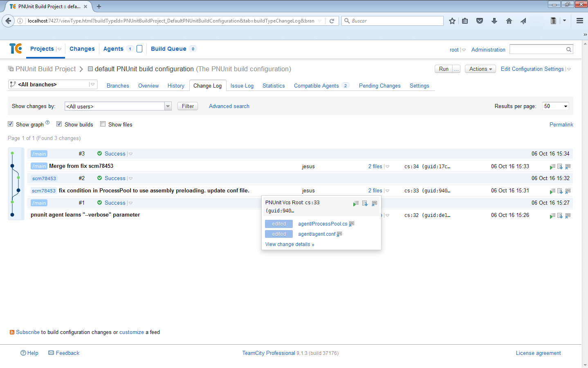Uncheck the Show graph checkbox
Image resolution: width=588 pixels, height=368 pixels.
11,124
